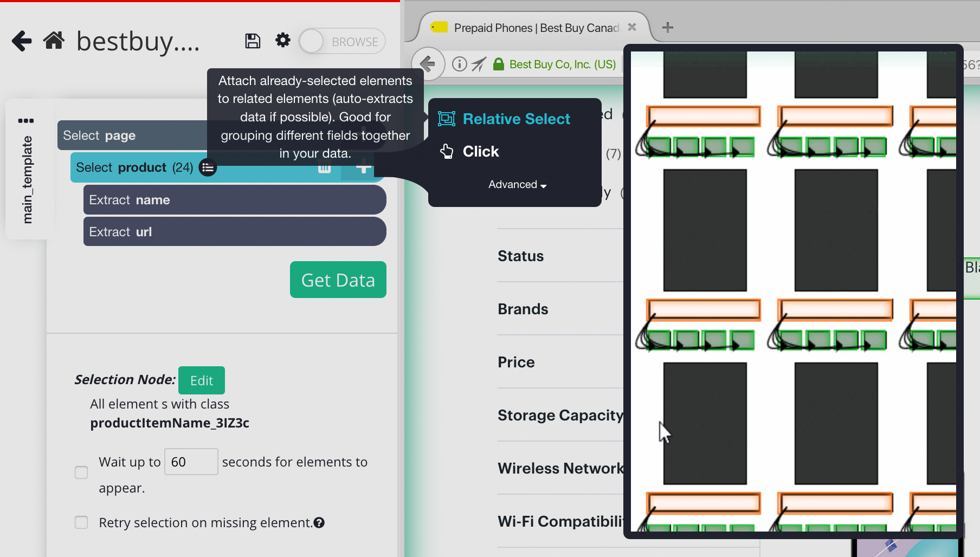
Task: Open a new browser tab with plus
Action: pyautogui.click(x=668, y=28)
